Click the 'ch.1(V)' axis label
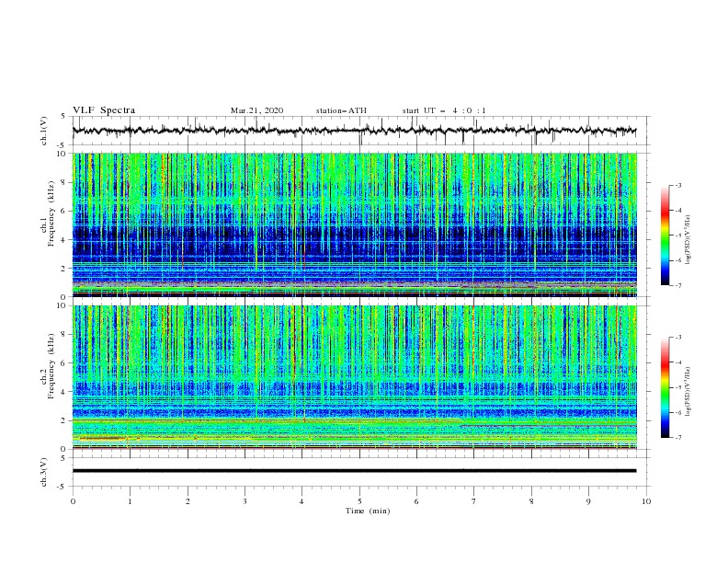The height and width of the screenshot is (563, 728). tap(44, 131)
